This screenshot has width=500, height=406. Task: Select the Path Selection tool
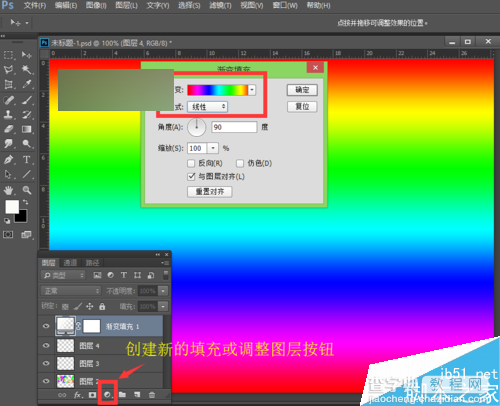8,174
